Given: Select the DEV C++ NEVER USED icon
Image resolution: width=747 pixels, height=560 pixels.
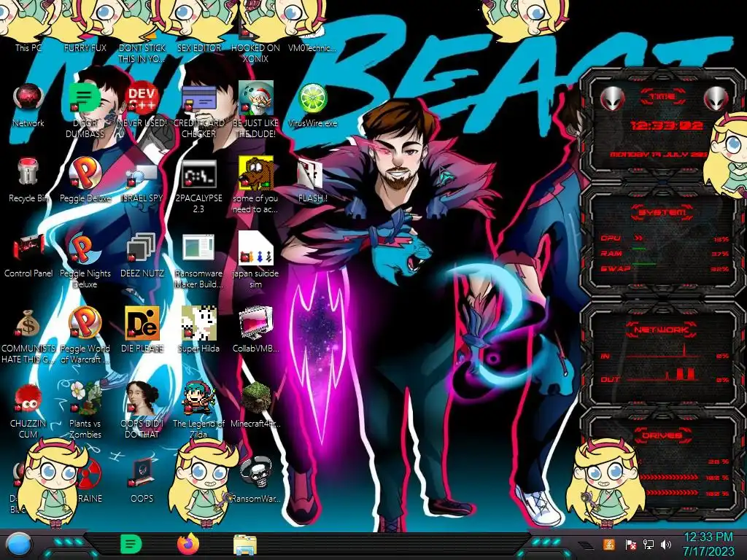Looking at the screenshot, I should (x=142, y=98).
